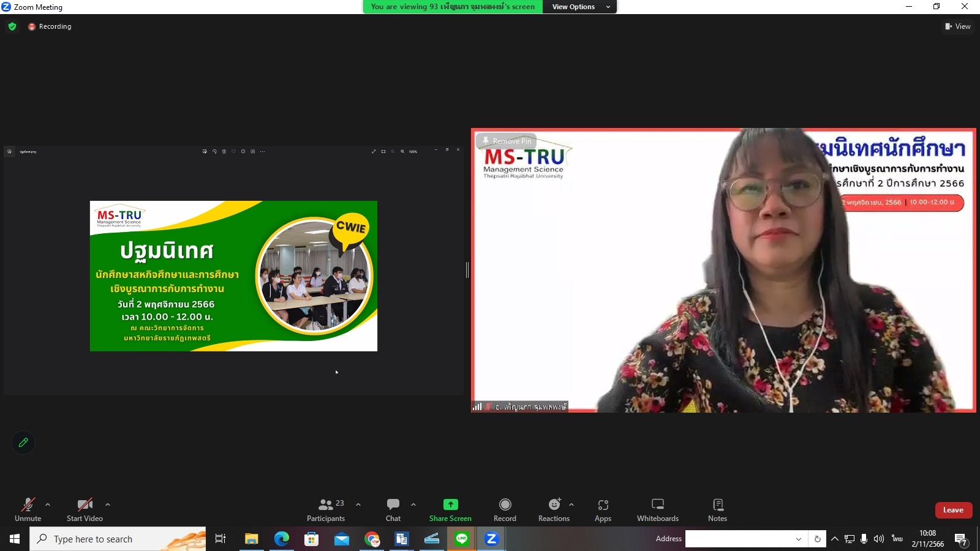Click the Windows taskbar search box

(x=118, y=539)
